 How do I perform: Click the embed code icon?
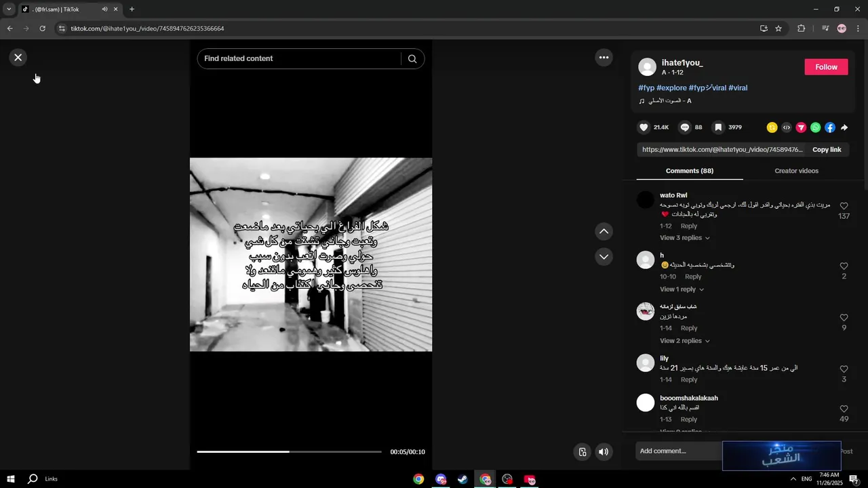coord(787,127)
